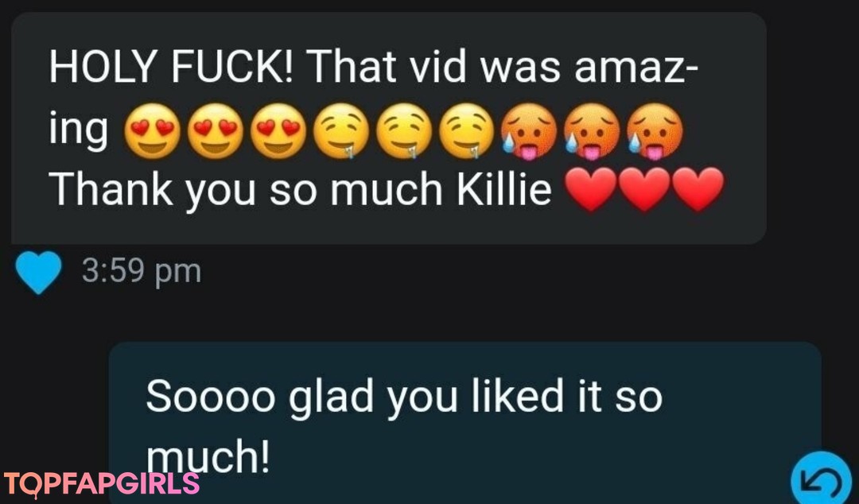Click the circular reply arrow icon

click(821, 479)
